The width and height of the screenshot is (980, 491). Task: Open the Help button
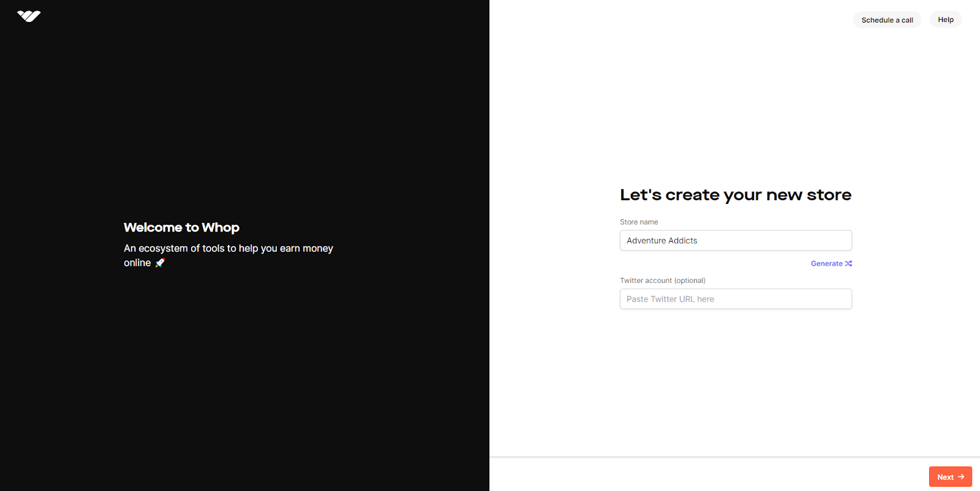pos(945,20)
